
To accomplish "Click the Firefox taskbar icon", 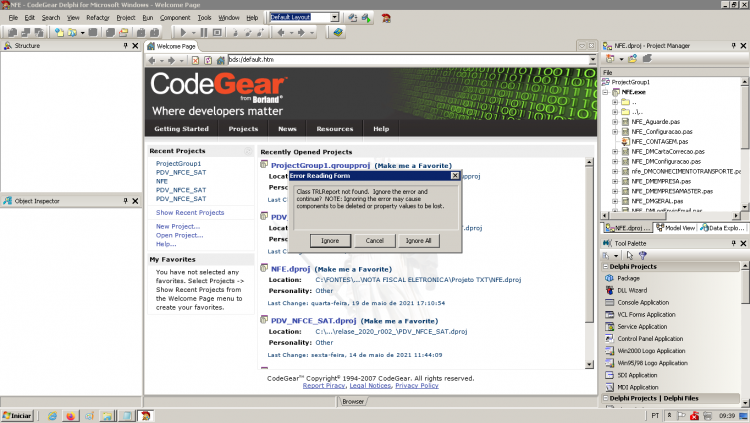I will coord(70,416).
